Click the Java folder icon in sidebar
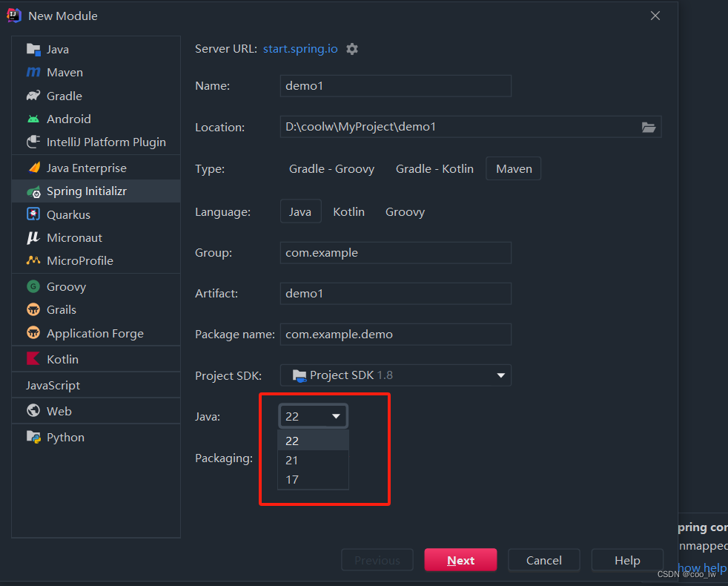 (x=33, y=49)
